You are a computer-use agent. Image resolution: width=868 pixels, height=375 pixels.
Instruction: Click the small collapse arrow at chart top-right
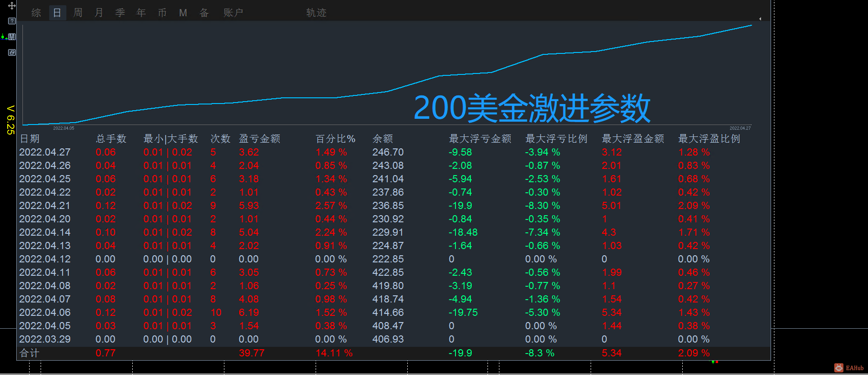[760, 19]
